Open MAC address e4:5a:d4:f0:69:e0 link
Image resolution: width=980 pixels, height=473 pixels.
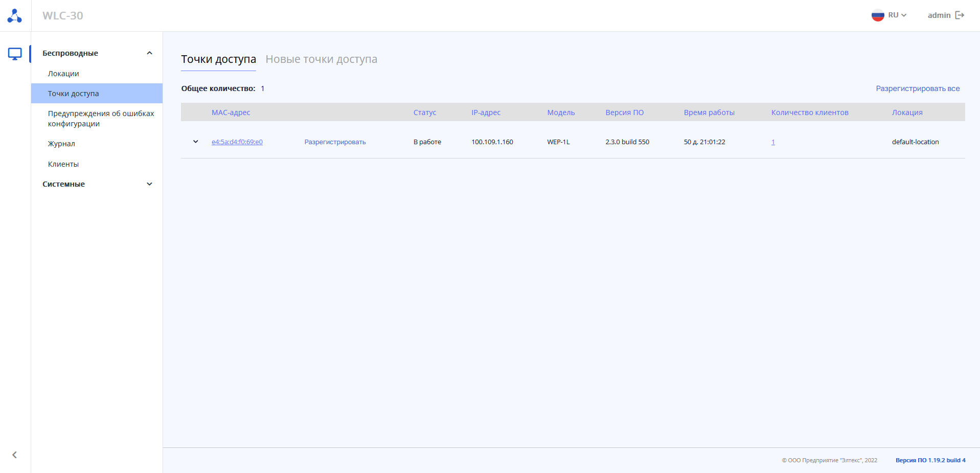click(237, 142)
